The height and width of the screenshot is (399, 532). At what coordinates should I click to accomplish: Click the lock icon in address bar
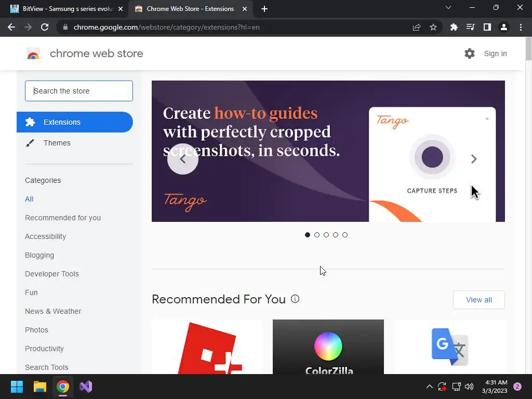point(65,27)
